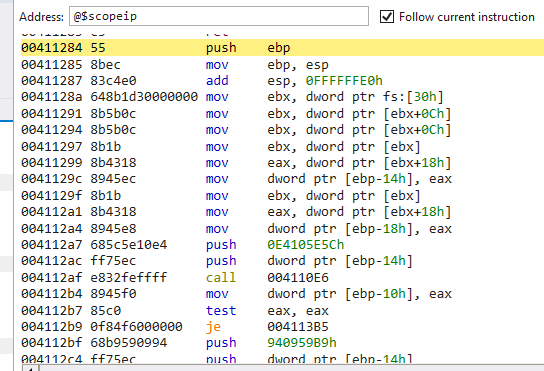Image resolution: width=544 pixels, height=371 pixels.
Task: Click opcode bytes e832feffff
Action: click(129, 277)
